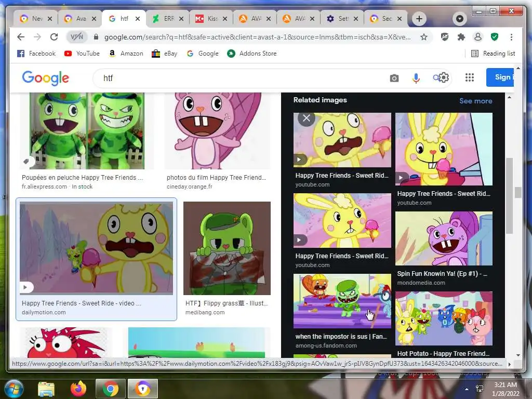Click the cineday.orange.fr source link
The image size is (532, 399).
[x=189, y=187]
